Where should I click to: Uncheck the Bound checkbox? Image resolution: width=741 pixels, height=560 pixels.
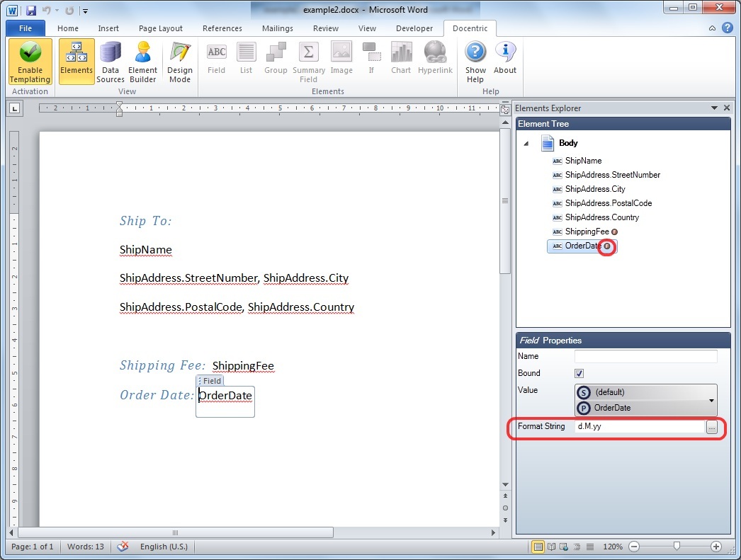[x=579, y=374]
